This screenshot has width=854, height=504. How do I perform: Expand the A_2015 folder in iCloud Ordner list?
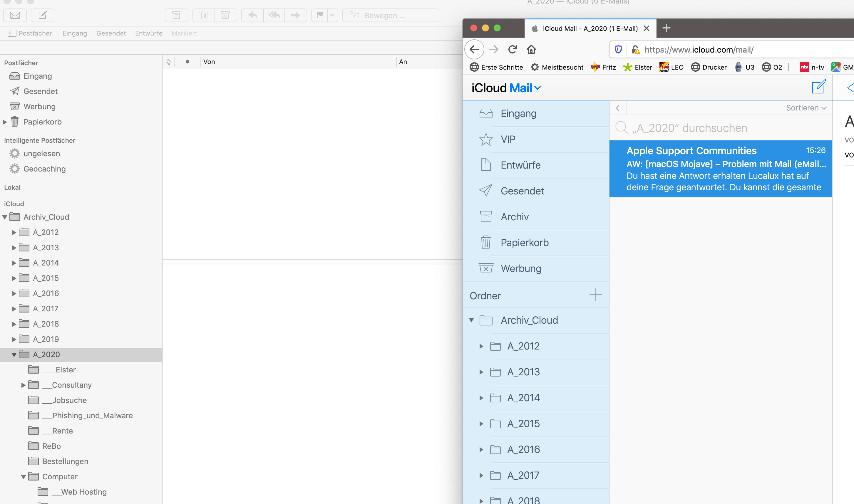[x=481, y=424]
